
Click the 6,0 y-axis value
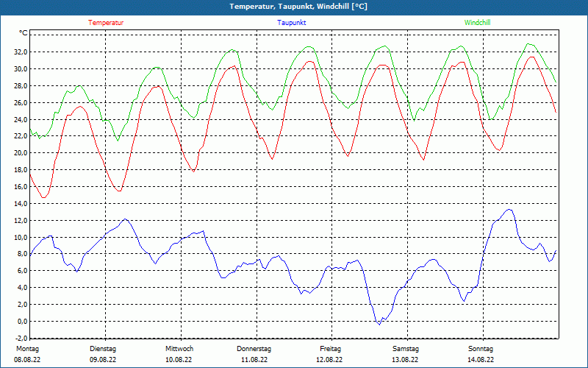22,271
